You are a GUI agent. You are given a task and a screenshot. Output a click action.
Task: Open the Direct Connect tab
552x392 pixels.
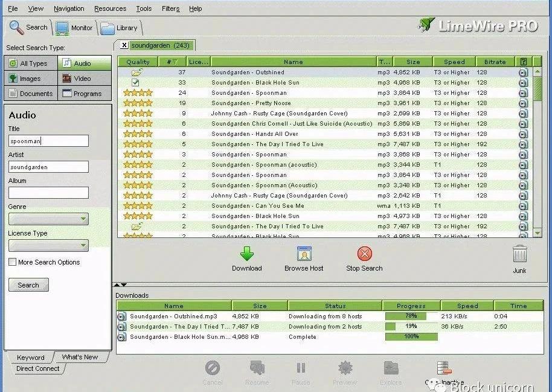(37, 368)
